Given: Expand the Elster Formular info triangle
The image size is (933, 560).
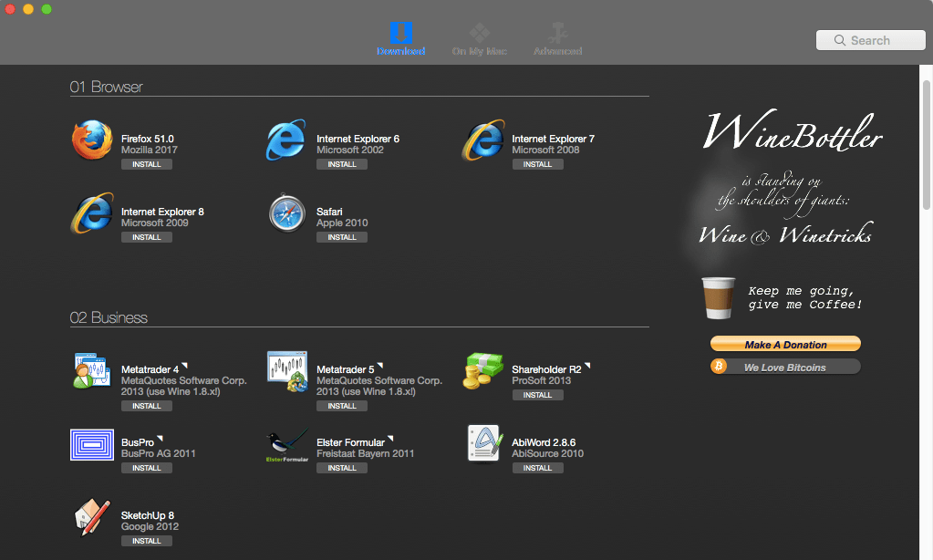Looking at the screenshot, I should coord(390,439).
